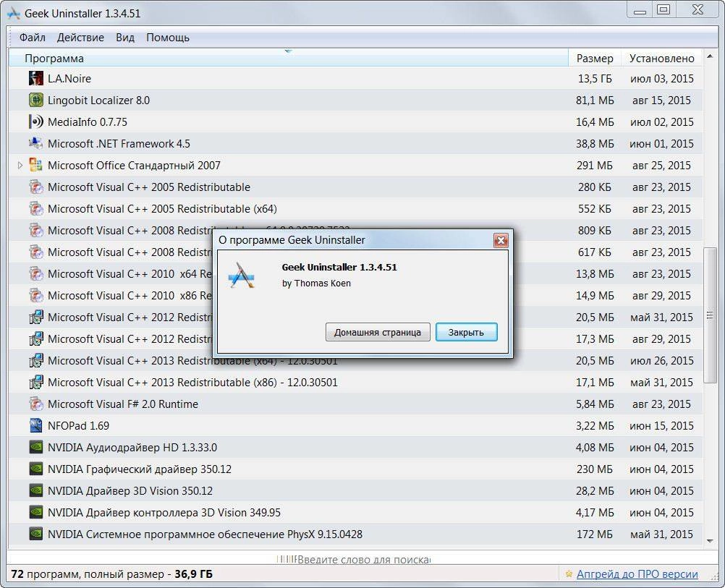Screen dimensions: 725x588
Task: Click the vertical scrollbar thumb
Action: tap(710, 315)
